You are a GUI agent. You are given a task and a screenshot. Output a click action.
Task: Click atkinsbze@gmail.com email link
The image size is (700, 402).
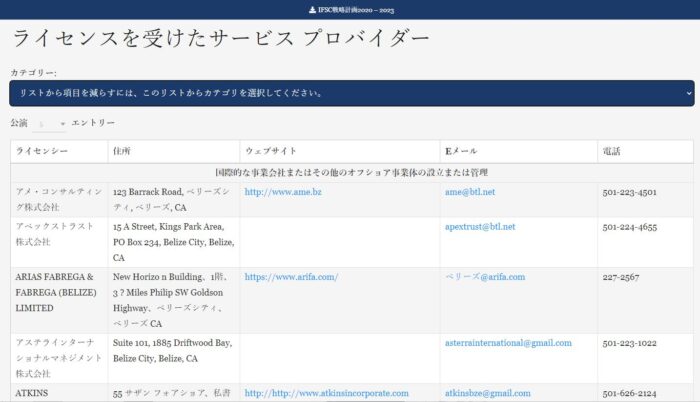click(x=488, y=394)
